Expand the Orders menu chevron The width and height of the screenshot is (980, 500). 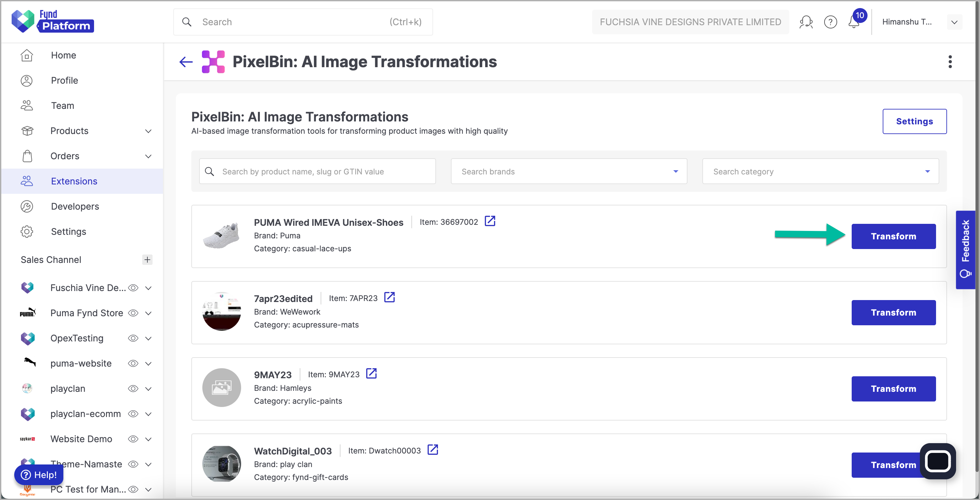(148, 156)
